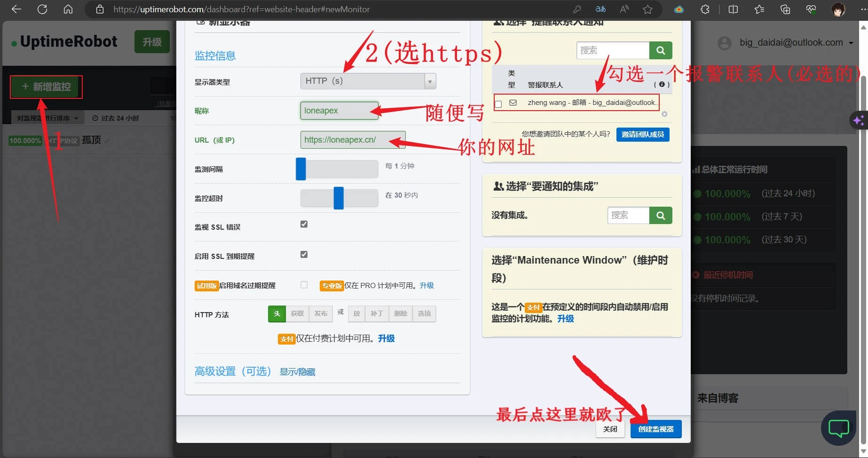
Task: Click the browser home icon
Action: coord(68,9)
